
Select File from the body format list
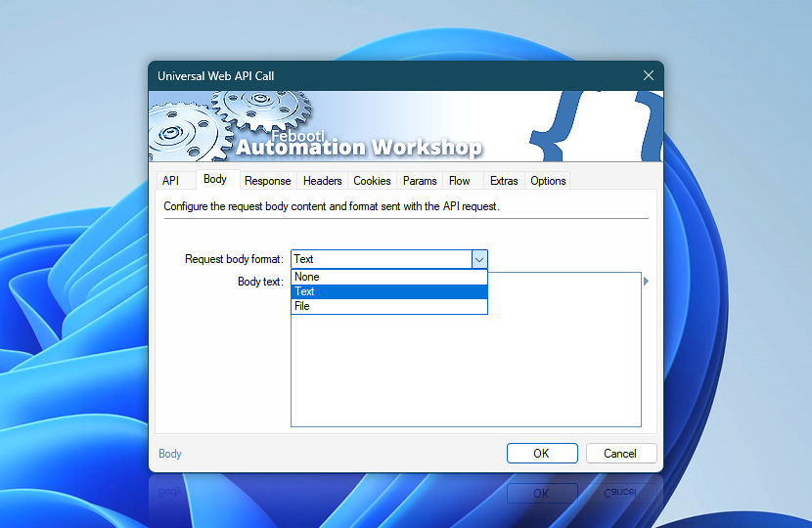[389, 306]
